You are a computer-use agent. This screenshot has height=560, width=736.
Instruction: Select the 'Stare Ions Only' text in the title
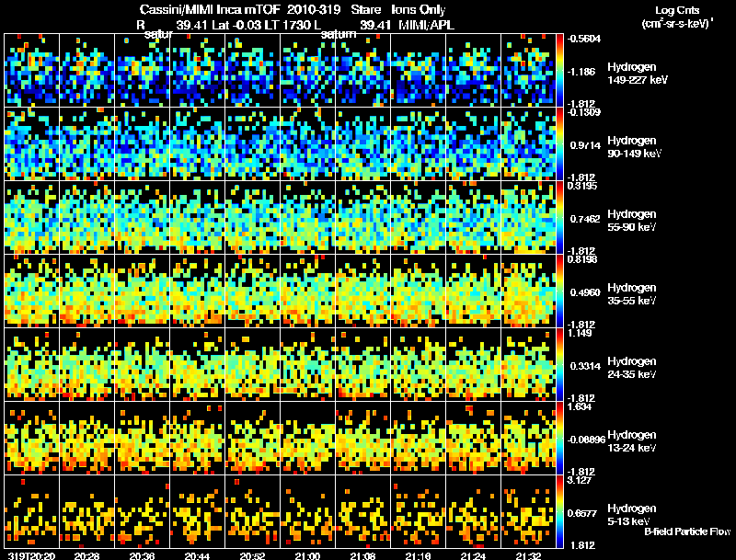398,10
